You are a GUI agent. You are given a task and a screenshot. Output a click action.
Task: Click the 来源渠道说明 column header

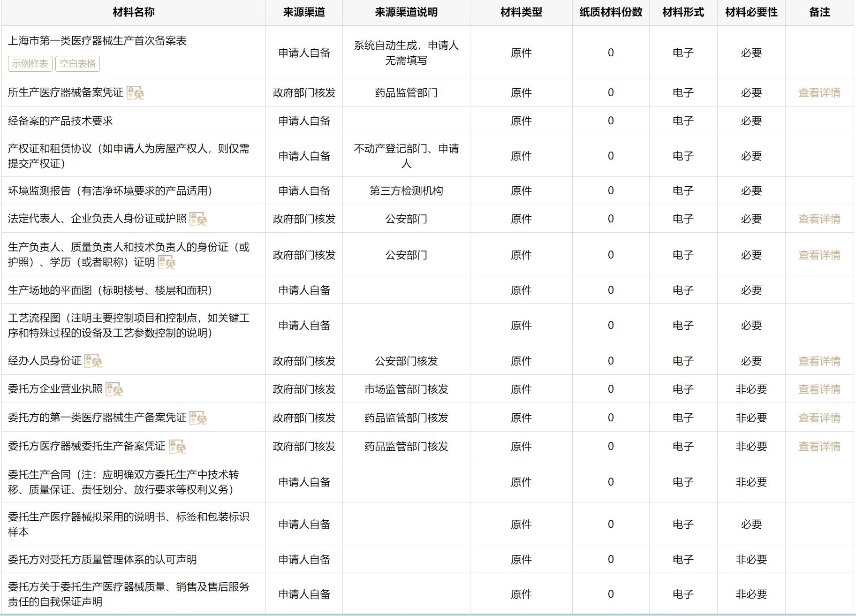click(x=406, y=13)
